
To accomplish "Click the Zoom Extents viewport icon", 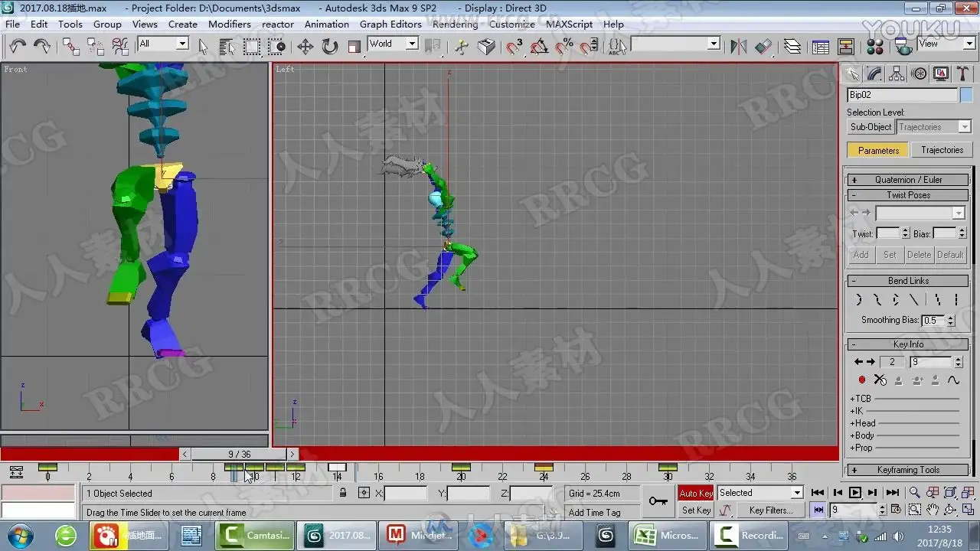I will [949, 492].
